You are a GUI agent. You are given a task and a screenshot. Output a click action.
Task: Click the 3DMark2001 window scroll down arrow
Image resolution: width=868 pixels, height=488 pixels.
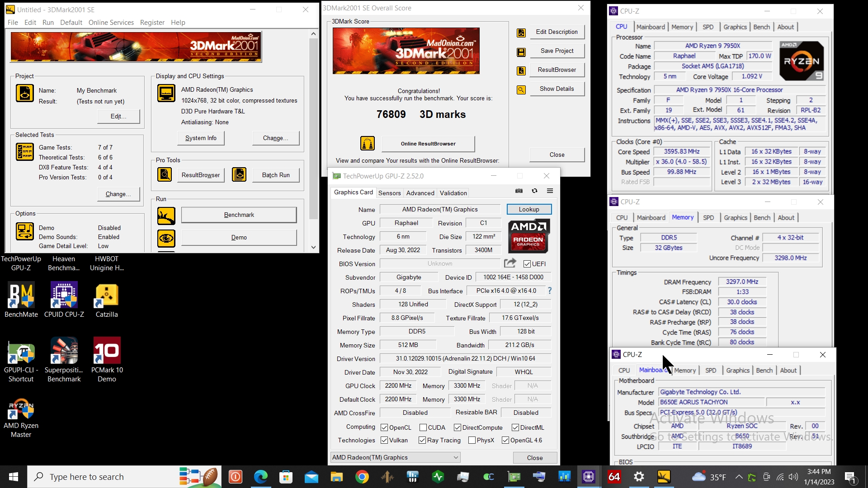click(314, 247)
